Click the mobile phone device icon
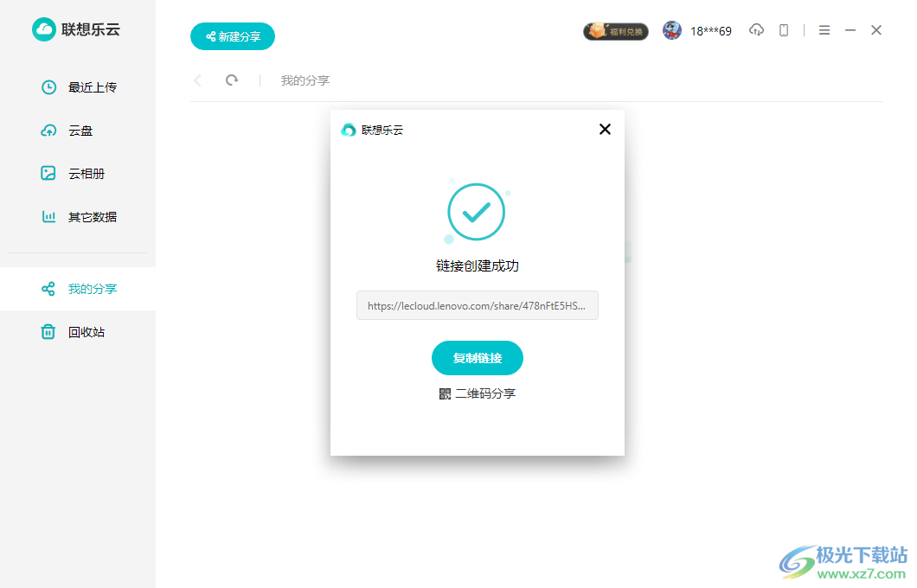 point(784,29)
